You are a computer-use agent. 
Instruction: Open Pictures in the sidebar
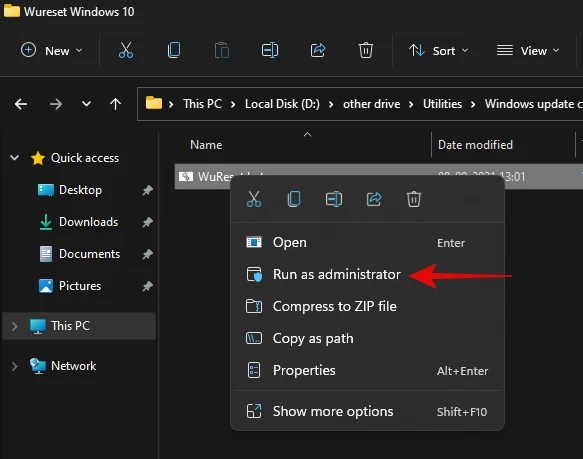pos(80,286)
